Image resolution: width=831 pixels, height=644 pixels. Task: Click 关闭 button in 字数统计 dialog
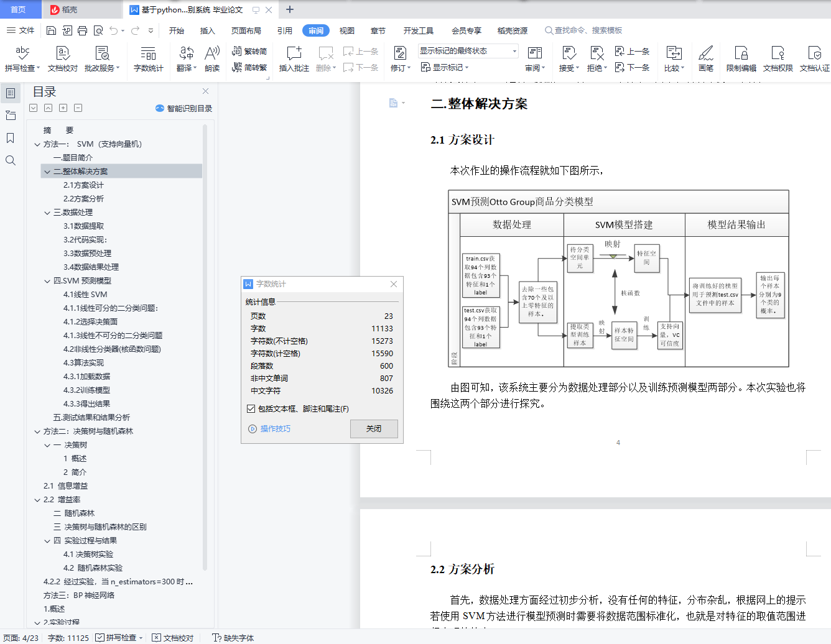pos(374,429)
